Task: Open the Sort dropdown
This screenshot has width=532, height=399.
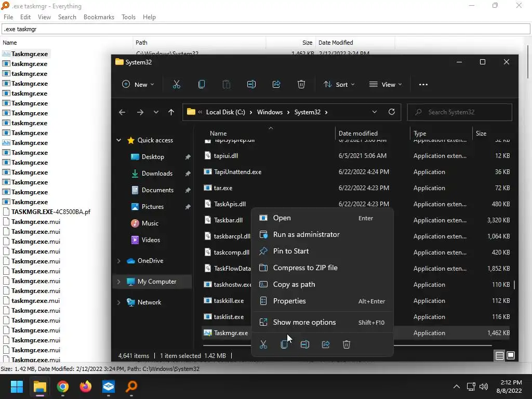Action: (339, 85)
